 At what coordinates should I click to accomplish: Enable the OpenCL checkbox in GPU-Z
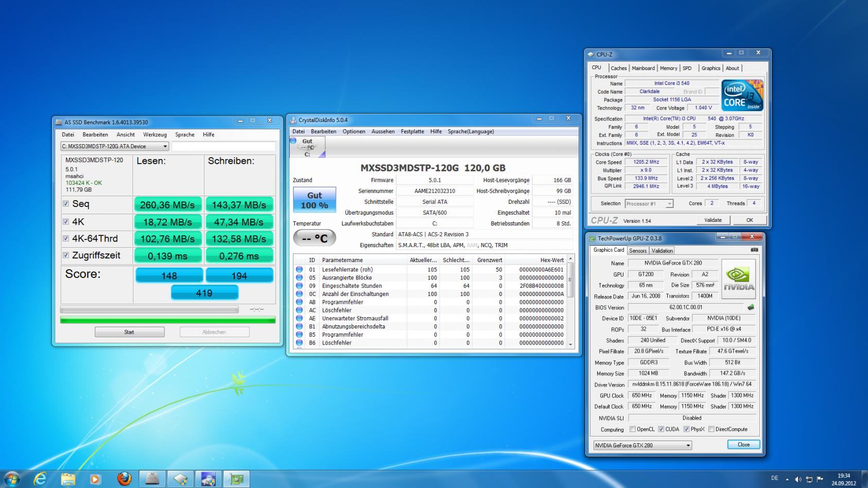coord(633,429)
